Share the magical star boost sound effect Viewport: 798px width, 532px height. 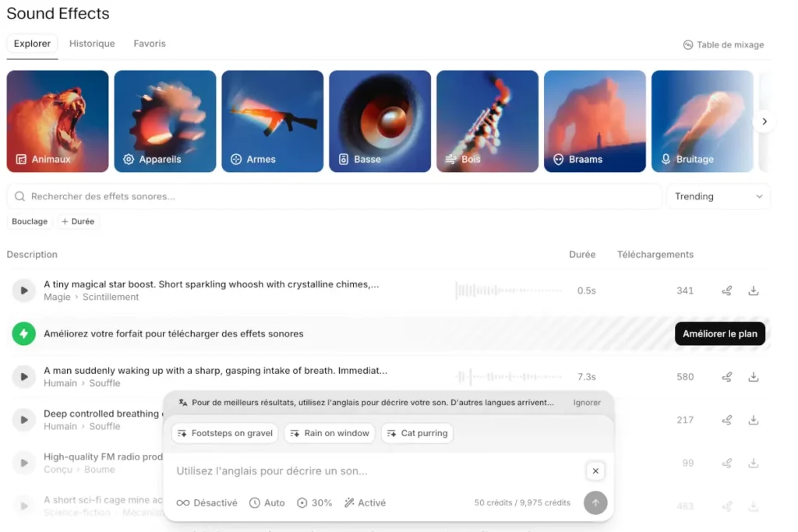pos(727,291)
